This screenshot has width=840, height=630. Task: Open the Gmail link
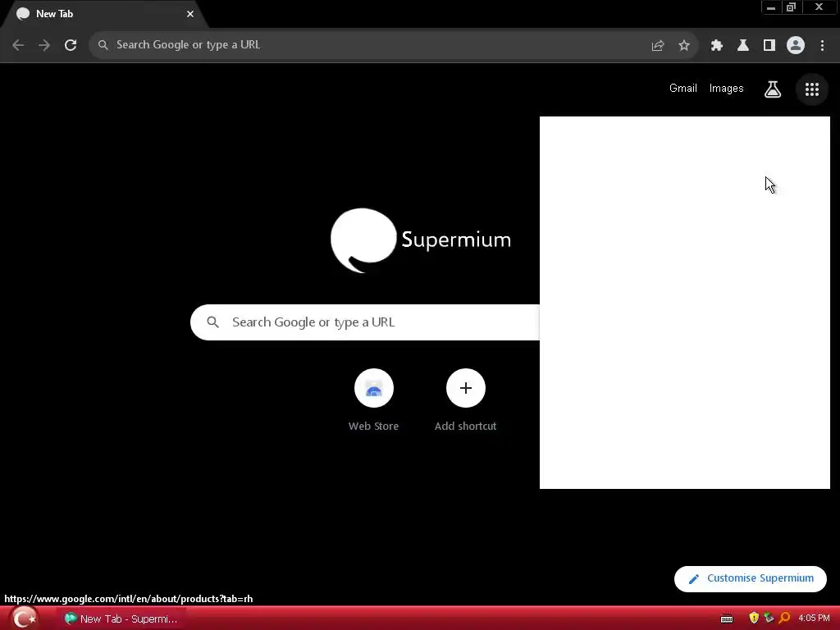683,89
